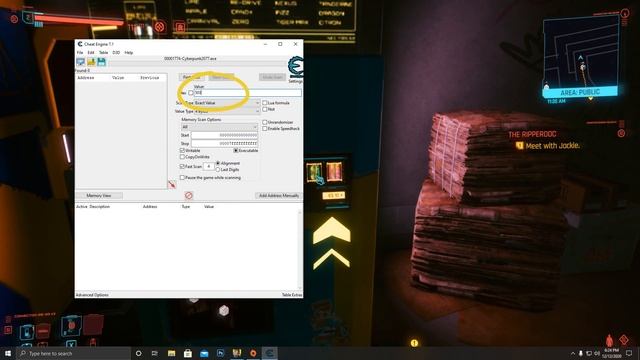Click the Previous column header
This screenshot has width=640, height=360.
click(x=150, y=78)
